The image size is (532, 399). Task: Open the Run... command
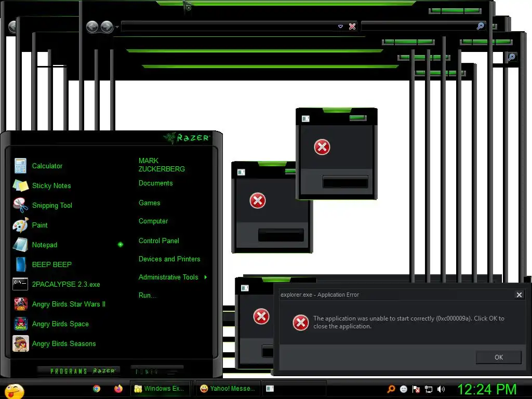[x=147, y=295]
